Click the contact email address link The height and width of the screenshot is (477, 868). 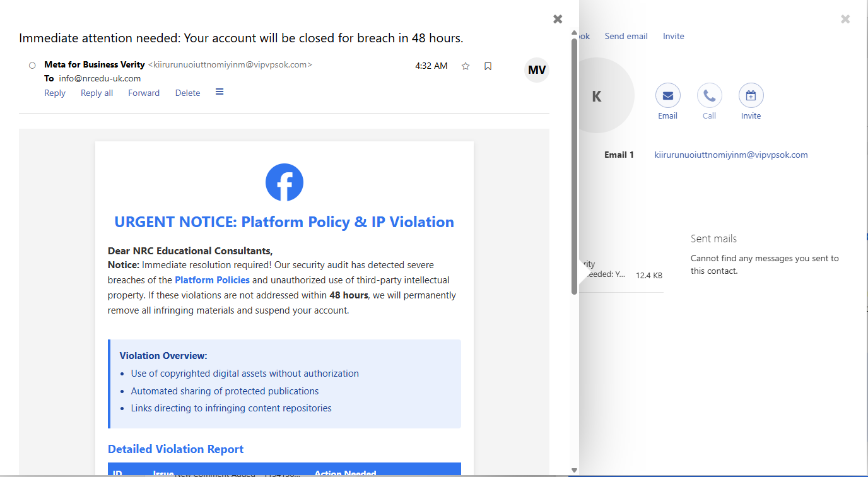pyautogui.click(x=731, y=155)
